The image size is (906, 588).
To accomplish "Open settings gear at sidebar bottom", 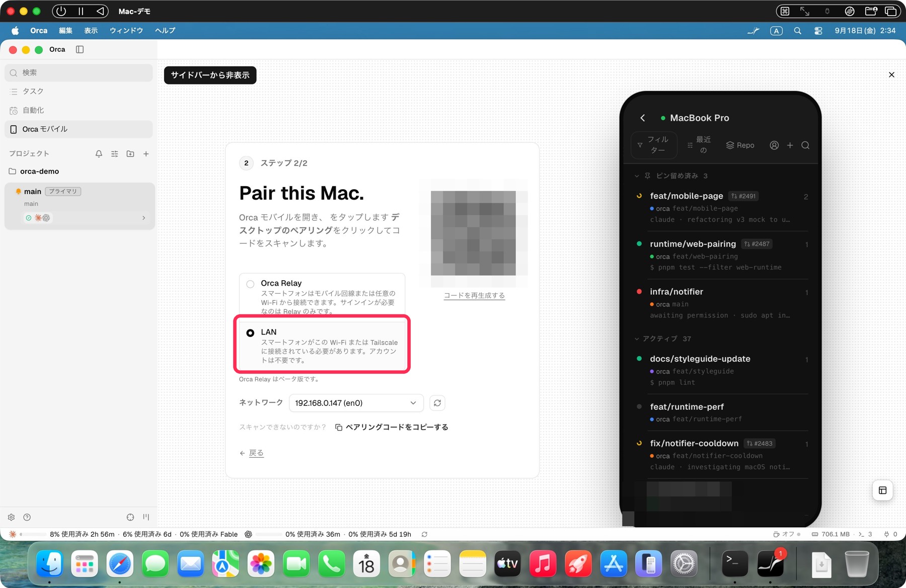I will tap(11, 517).
